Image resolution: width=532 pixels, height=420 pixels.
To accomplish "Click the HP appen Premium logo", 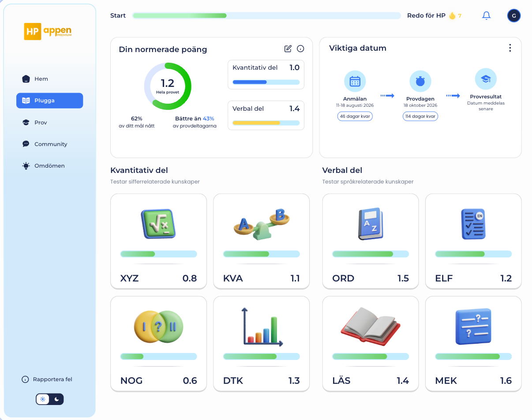I will coord(48,31).
